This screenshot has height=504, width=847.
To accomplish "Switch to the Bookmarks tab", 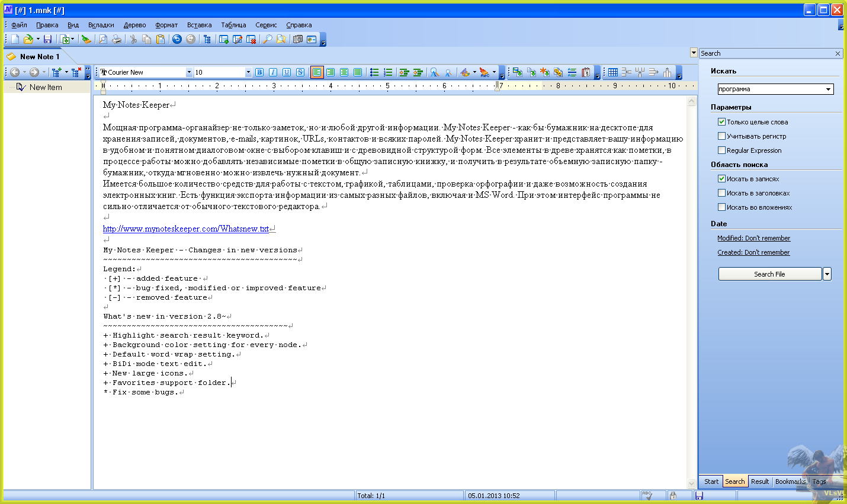I will [790, 481].
